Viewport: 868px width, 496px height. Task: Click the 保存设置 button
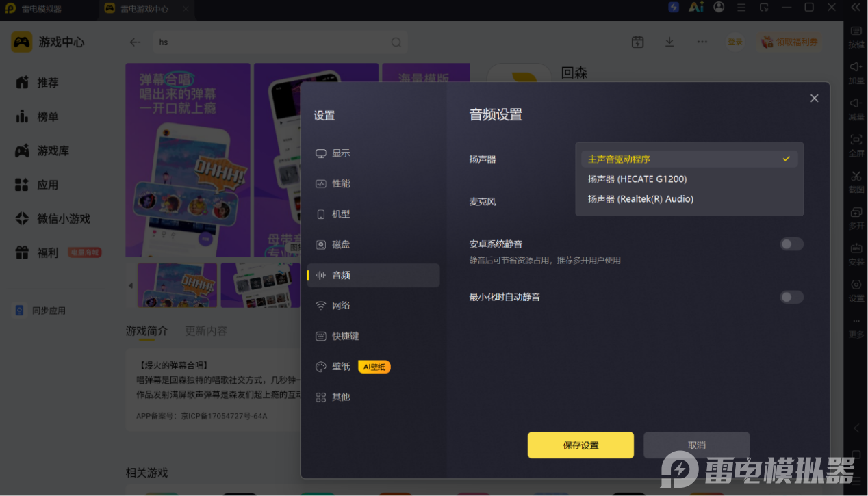tap(580, 445)
